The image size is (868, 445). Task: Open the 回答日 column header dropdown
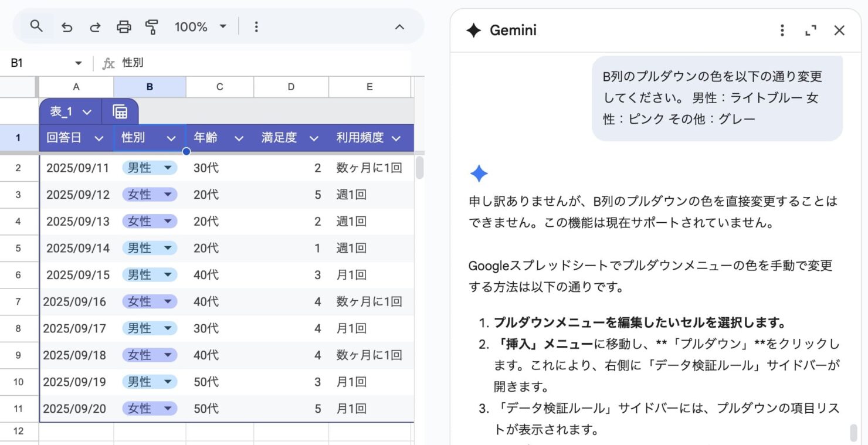tap(99, 138)
